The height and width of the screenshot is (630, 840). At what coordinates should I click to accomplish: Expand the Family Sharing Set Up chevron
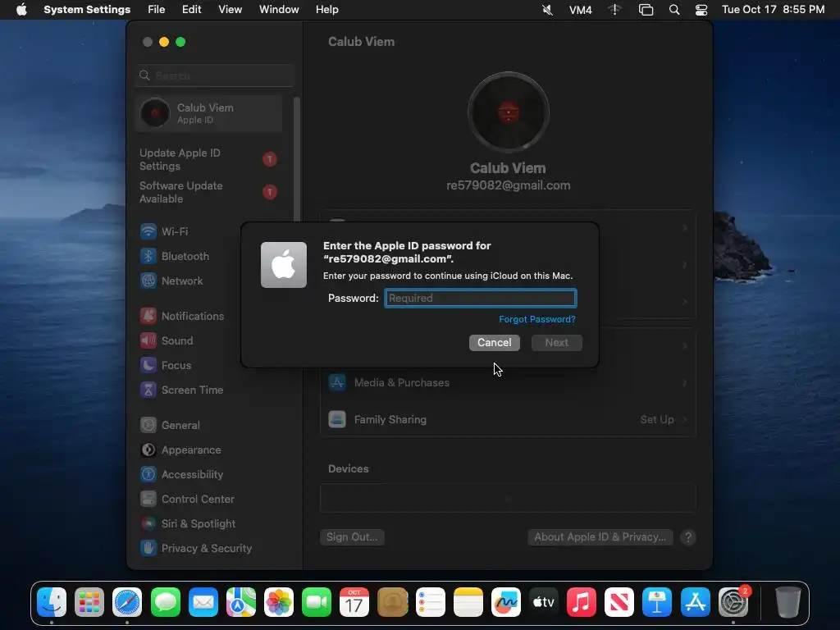[x=685, y=419]
